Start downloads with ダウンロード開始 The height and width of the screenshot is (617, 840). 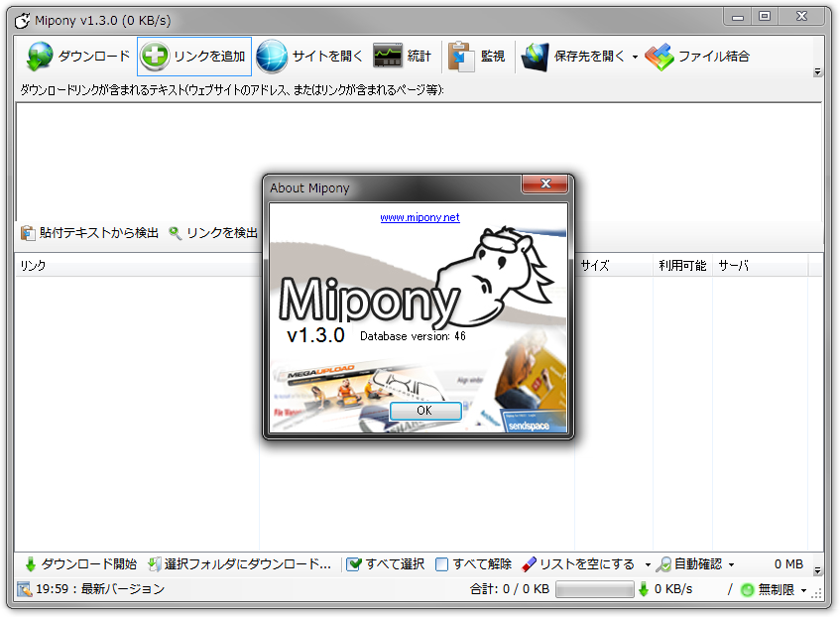[79, 564]
